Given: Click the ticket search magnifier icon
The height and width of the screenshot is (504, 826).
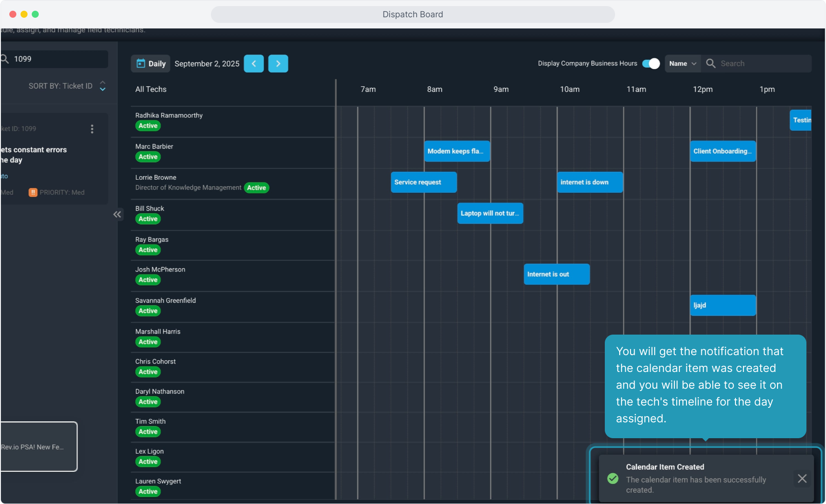Looking at the screenshot, I should [5, 59].
